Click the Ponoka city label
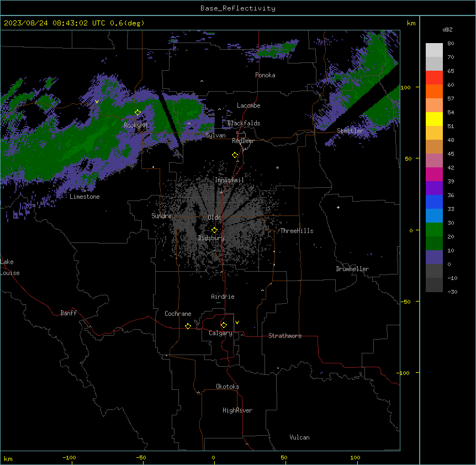 [x=265, y=75]
